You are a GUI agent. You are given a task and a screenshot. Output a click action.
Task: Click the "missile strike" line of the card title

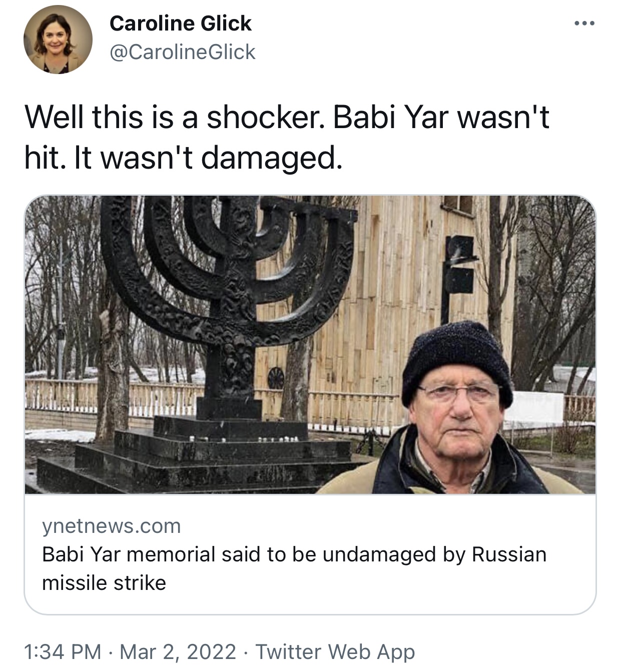click(104, 583)
